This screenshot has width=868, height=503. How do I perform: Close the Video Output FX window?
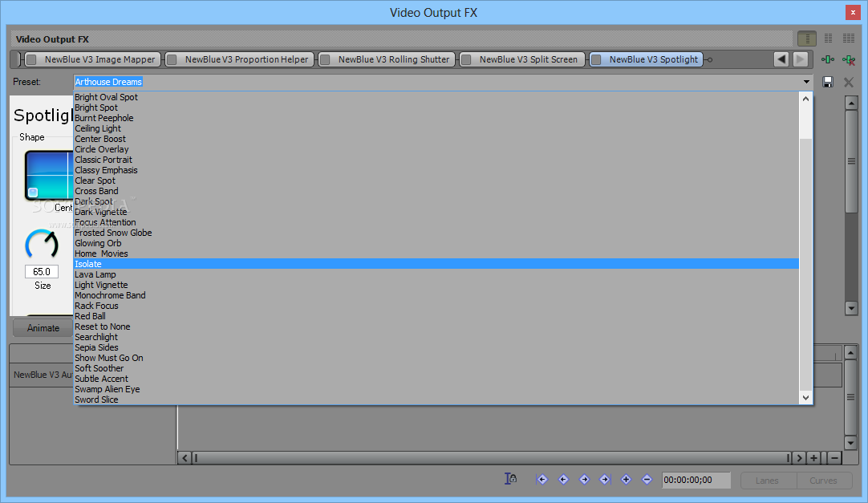pyautogui.click(x=853, y=13)
